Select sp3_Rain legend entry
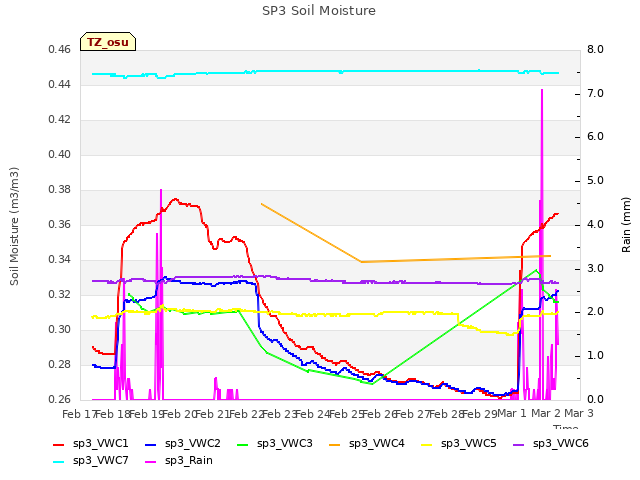640x480 pixels. point(179,461)
